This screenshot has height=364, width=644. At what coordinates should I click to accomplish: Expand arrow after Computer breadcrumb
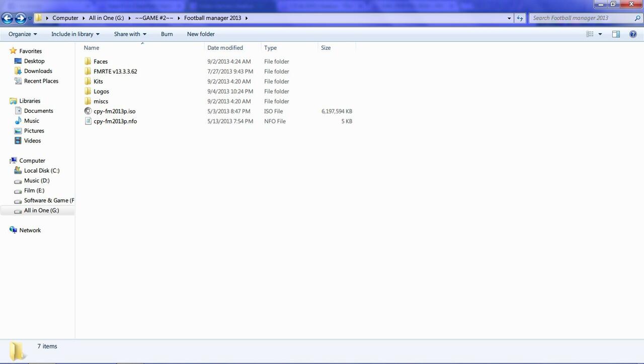84,18
